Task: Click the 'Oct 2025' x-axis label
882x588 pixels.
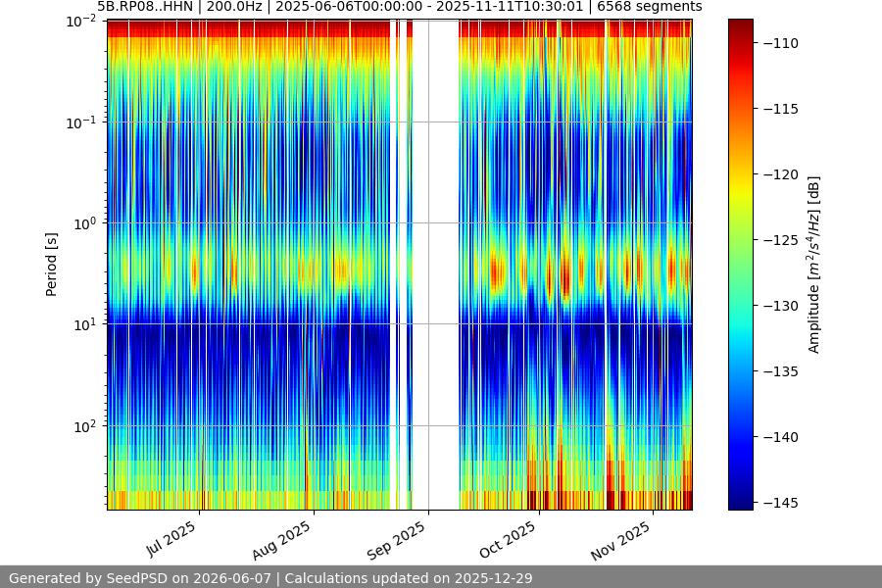Action: pos(508,540)
